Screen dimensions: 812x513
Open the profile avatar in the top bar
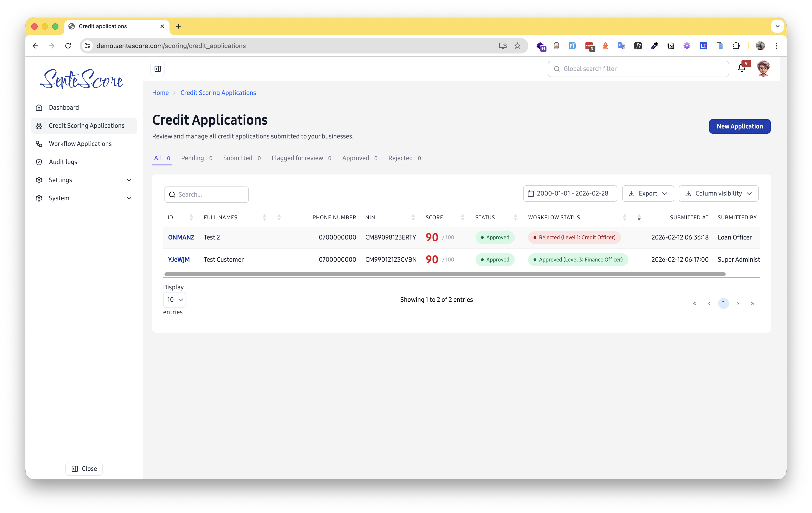pyautogui.click(x=764, y=68)
